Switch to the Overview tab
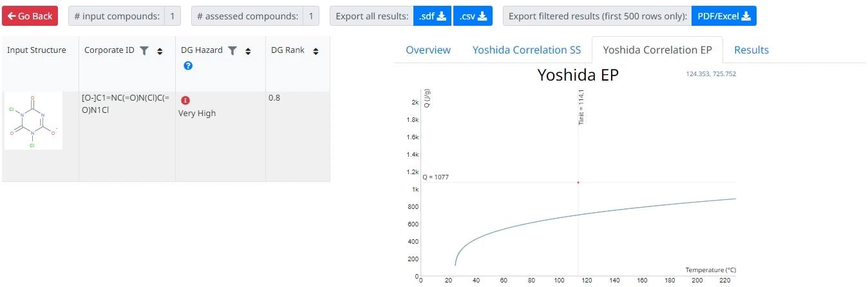This screenshot has width=868, height=287. click(x=428, y=50)
